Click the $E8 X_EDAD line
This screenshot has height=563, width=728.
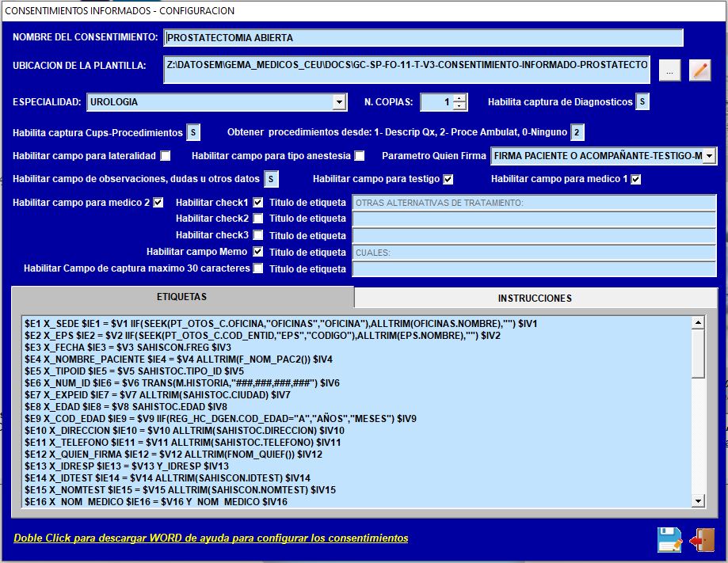pos(126,406)
